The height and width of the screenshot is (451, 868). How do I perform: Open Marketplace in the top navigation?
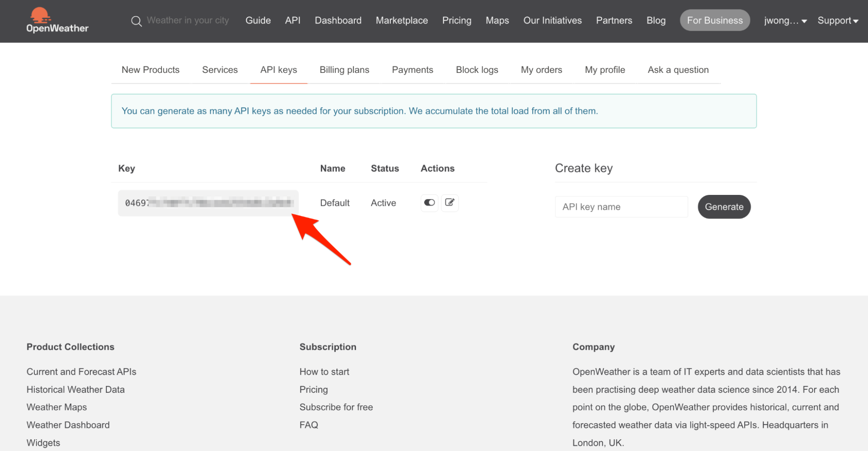point(402,20)
